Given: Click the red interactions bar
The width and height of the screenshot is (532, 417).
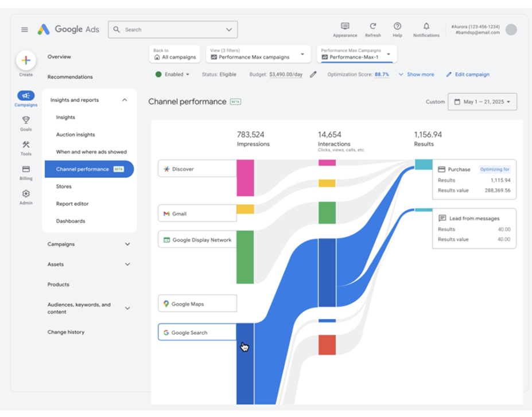Looking at the screenshot, I should point(327,345).
